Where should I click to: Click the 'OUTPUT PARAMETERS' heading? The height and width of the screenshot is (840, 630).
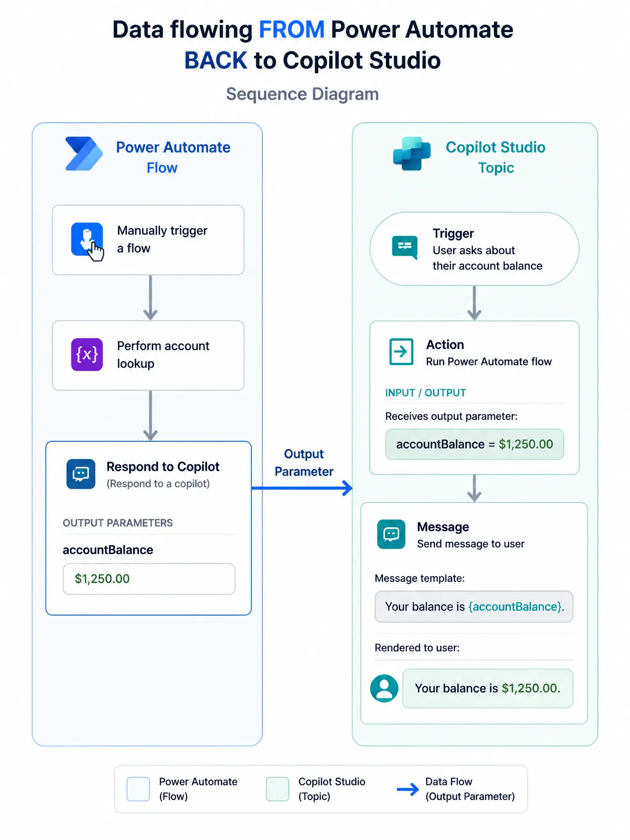click(x=118, y=523)
